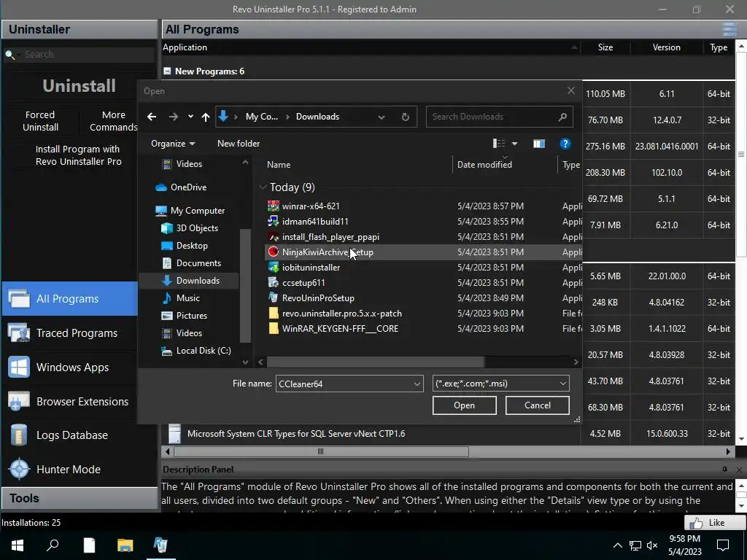The image size is (747, 560).
Task: Click the Revo program list horizontal scrollbar
Action: tap(322, 451)
